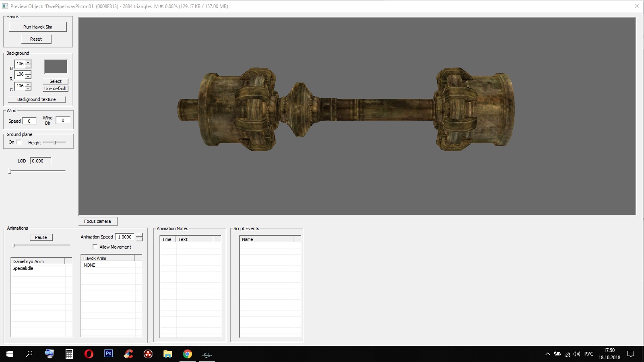Viewport: 644px width, 362px height.
Task: Click the Script Events Name column header
Action: pos(266,239)
